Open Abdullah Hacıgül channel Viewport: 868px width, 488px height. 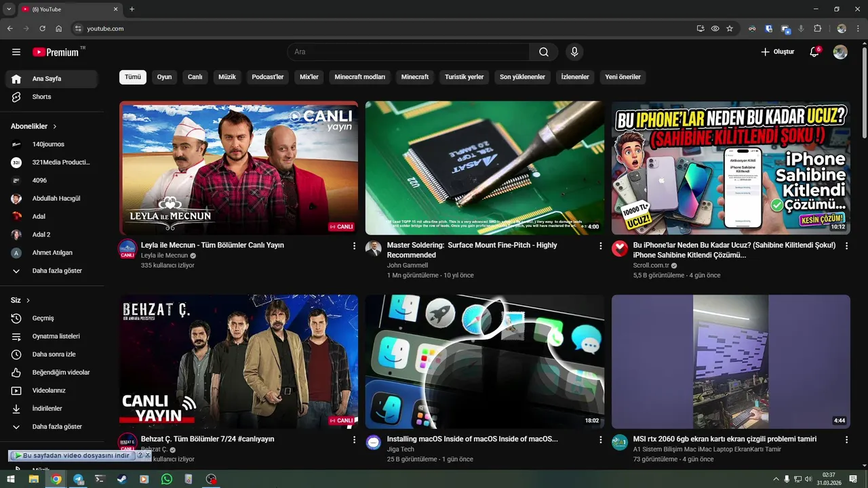52,199
